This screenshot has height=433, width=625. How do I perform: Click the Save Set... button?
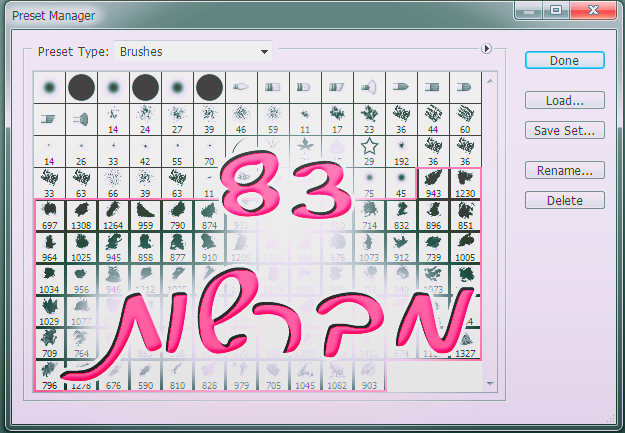click(x=564, y=130)
